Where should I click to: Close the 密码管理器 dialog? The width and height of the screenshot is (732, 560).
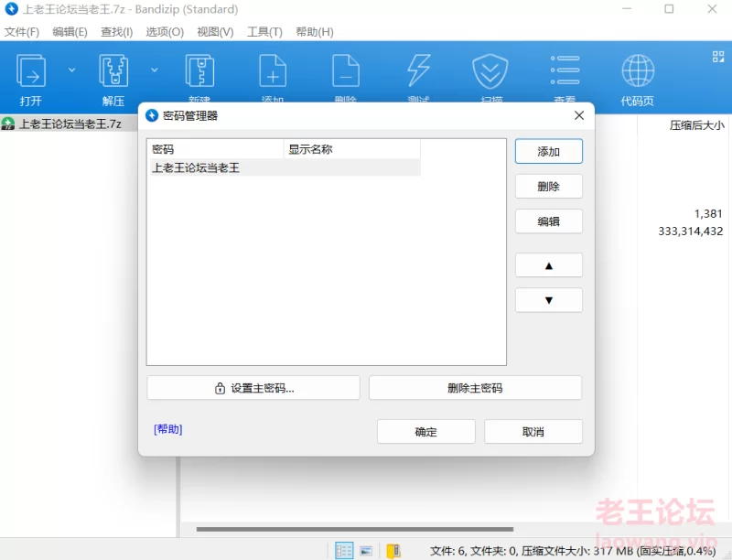point(579,115)
